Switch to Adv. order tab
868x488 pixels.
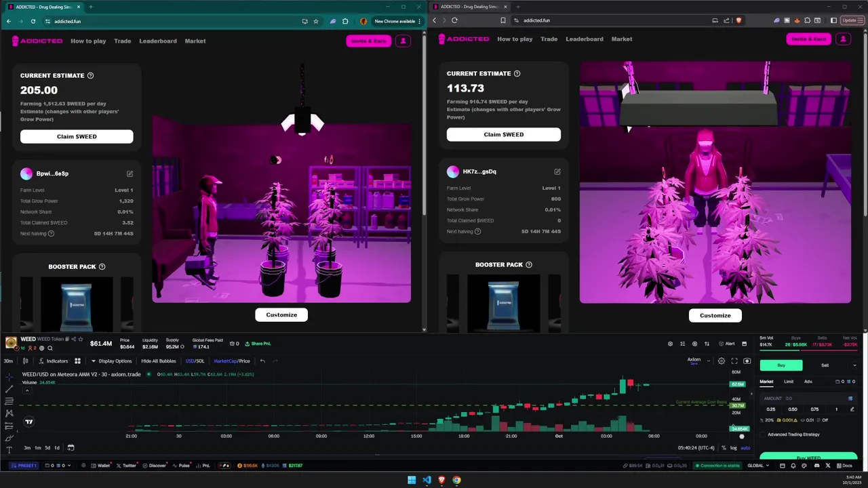808,382
